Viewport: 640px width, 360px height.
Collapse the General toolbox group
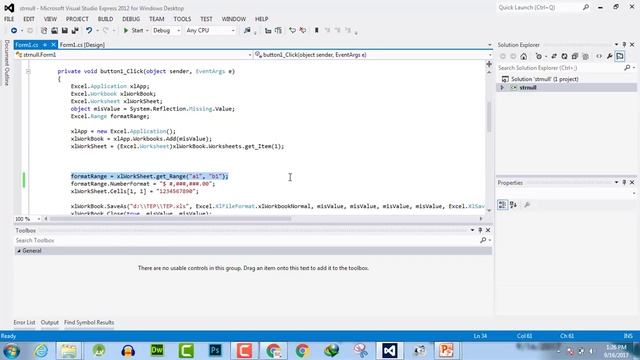tap(19, 251)
